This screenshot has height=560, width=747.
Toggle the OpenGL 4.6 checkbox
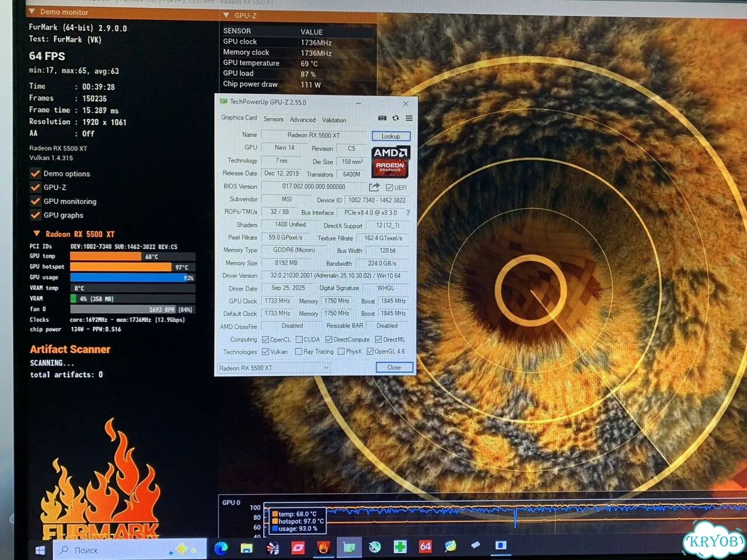370,352
